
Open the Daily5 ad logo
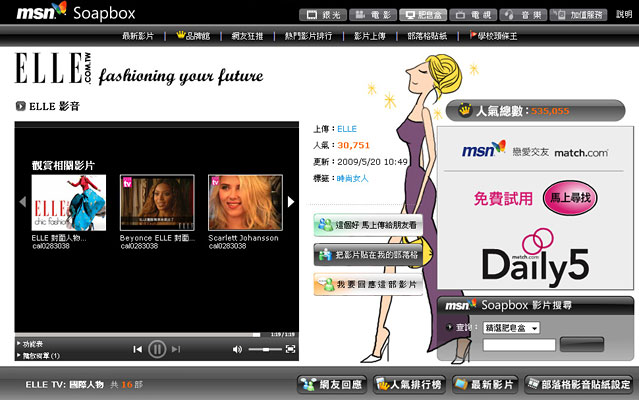pos(535,257)
